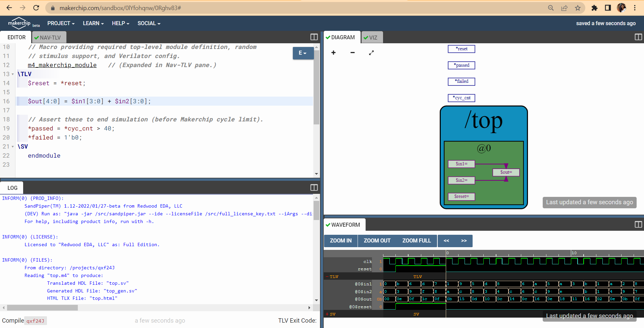
Task: Click the share page icon
Action: [564, 8]
